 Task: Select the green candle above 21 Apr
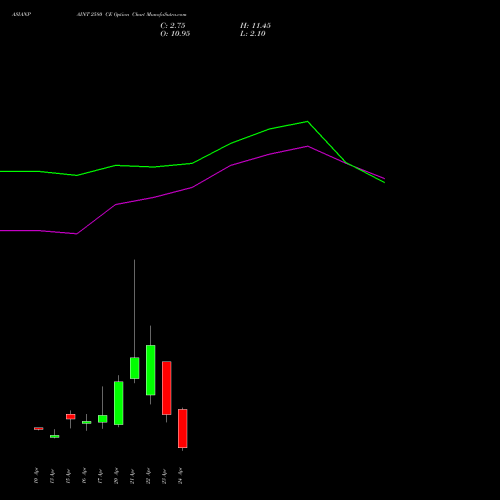[x=135, y=368]
